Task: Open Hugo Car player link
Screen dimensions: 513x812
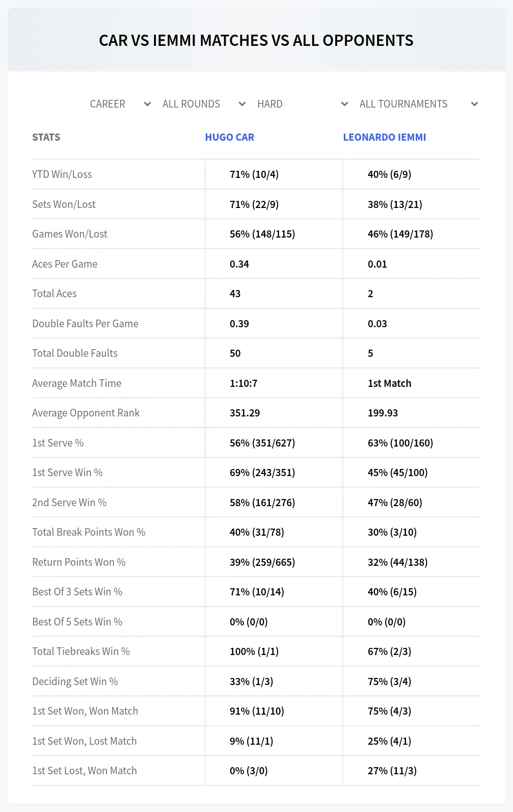Action: [229, 137]
